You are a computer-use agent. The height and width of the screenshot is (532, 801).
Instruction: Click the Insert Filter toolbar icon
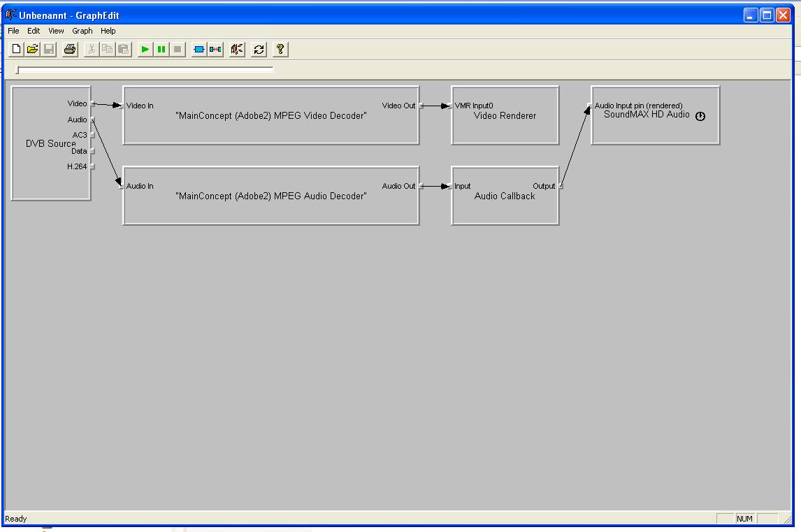click(x=199, y=49)
